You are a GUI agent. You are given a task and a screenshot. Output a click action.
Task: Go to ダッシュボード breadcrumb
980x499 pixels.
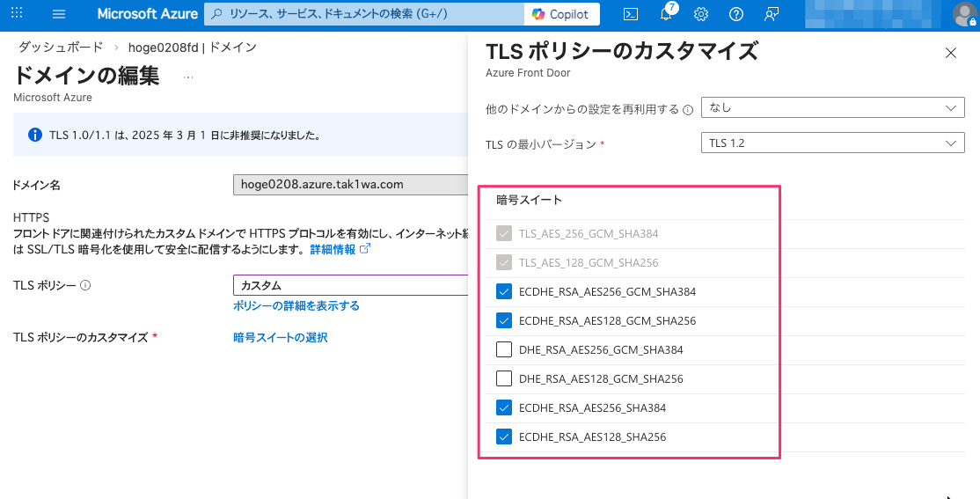61,48
